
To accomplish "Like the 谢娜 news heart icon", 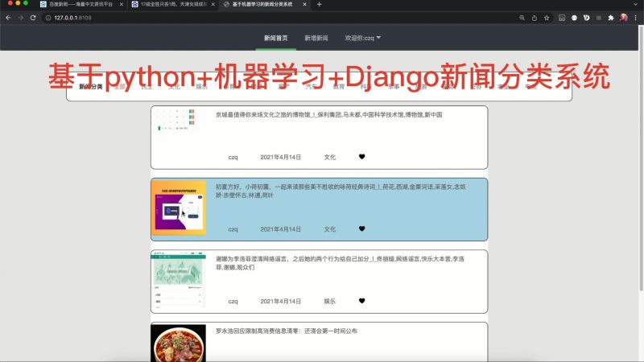I will point(361,301).
